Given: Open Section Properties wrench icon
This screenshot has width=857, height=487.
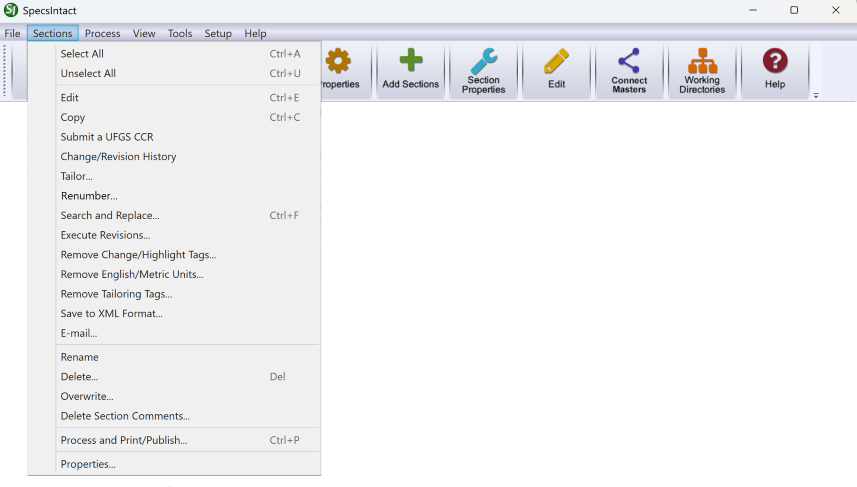Looking at the screenshot, I should pyautogui.click(x=484, y=60).
